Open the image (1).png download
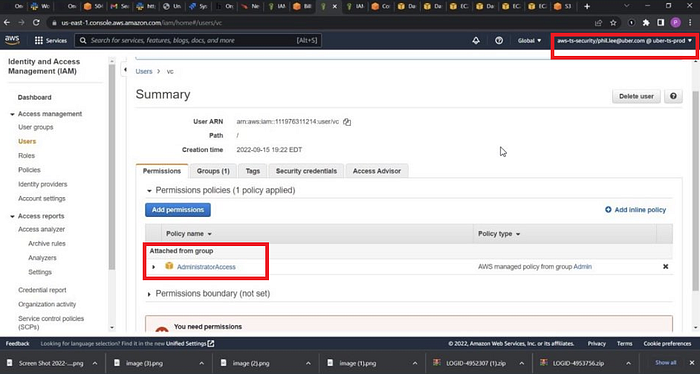The width and height of the screenshot is (700, 374). tap(358, 363)
